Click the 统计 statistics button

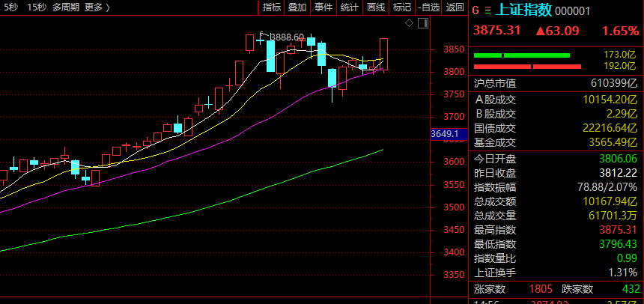349,7
